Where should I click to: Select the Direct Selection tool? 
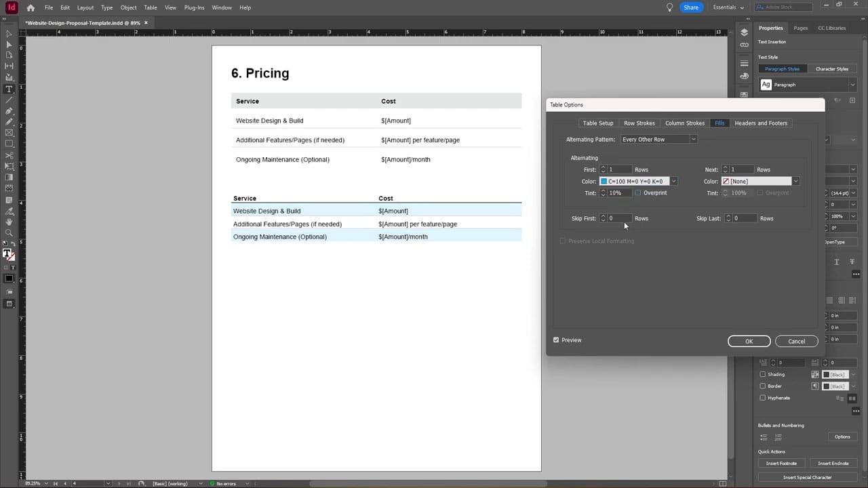pyautogui.click(x=9, y=45)
